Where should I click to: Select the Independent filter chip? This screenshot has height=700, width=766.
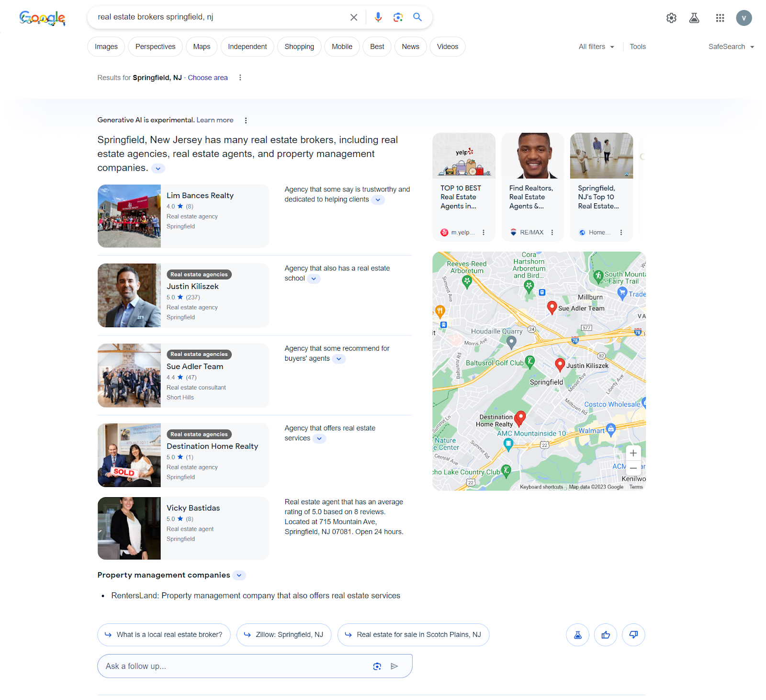click(248, 47)
